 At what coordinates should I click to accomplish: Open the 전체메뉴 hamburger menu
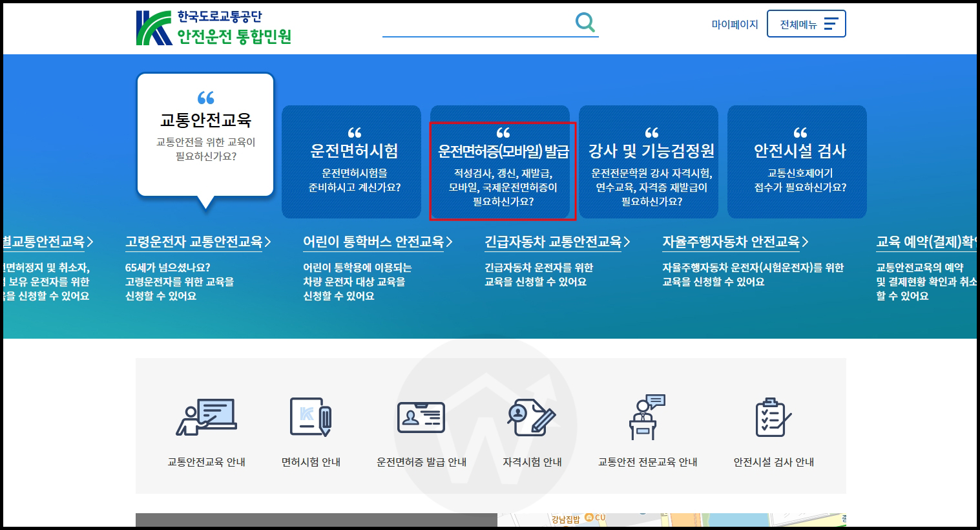pos(806,23)
